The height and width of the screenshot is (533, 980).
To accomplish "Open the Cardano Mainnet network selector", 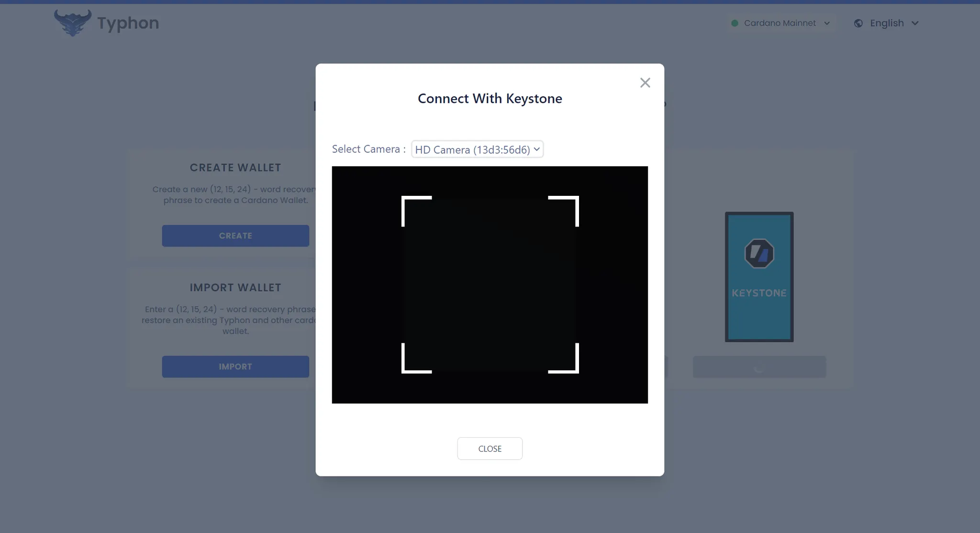I will point(780,23).
